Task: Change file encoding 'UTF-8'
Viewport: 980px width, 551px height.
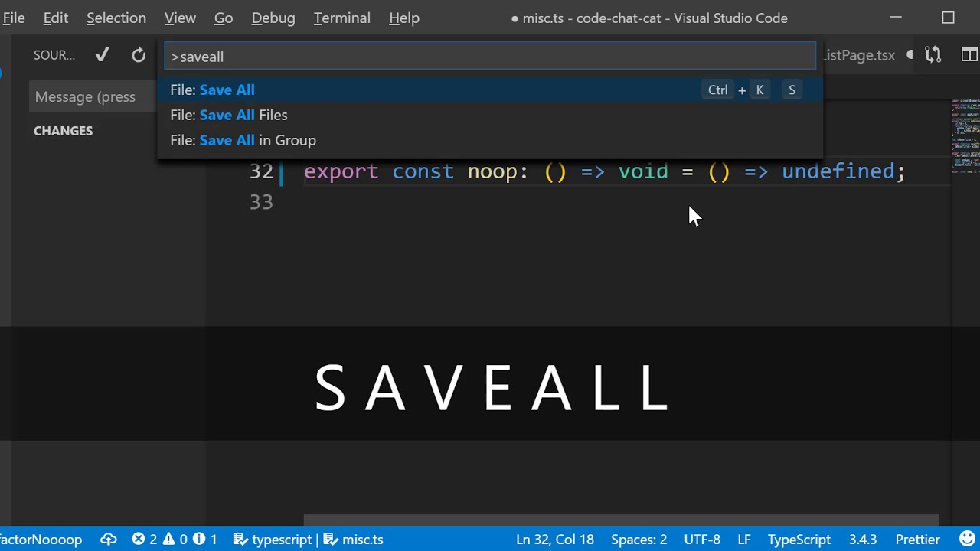Action: tap(702, 540)
